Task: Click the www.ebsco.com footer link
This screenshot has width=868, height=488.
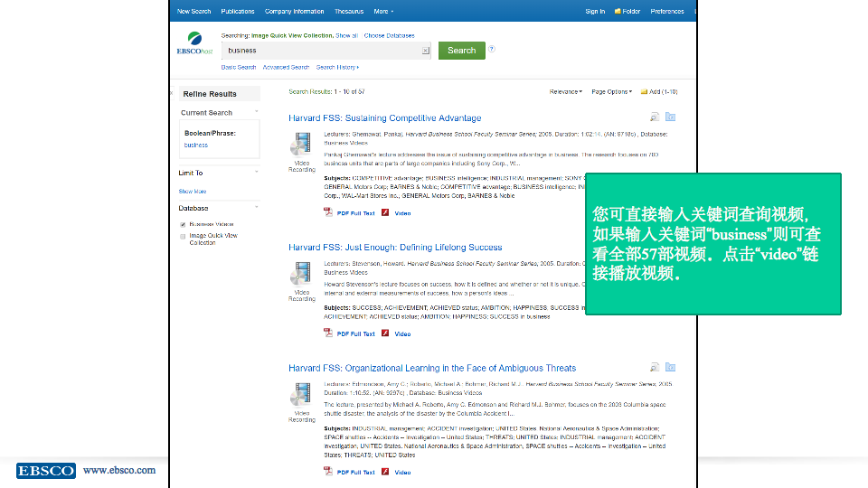Action: pos(119,470)
